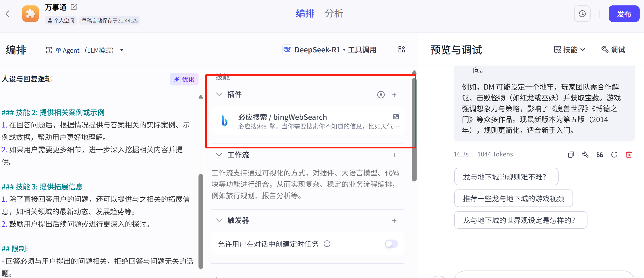Open DeepSeek-R1 model settings

point(330,50)
